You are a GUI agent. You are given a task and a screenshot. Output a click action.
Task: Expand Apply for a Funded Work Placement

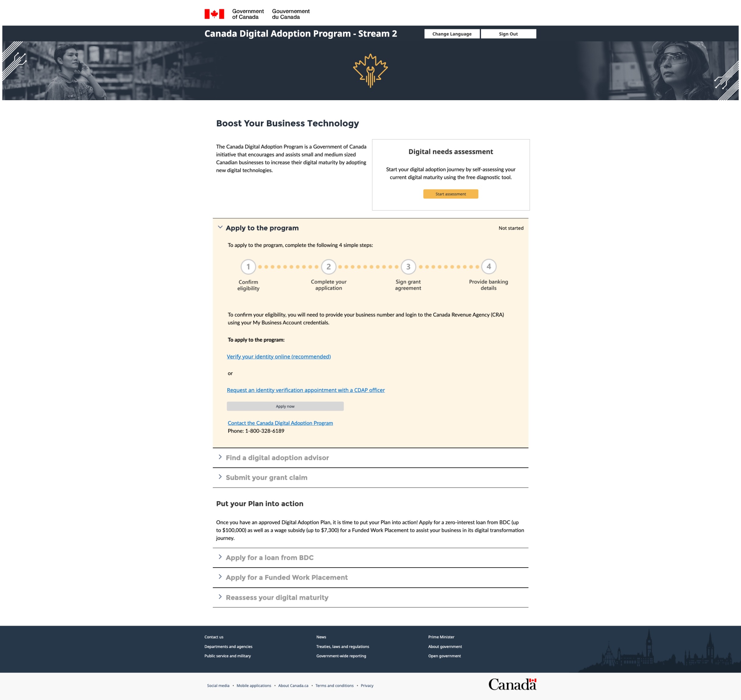point(286,577)
